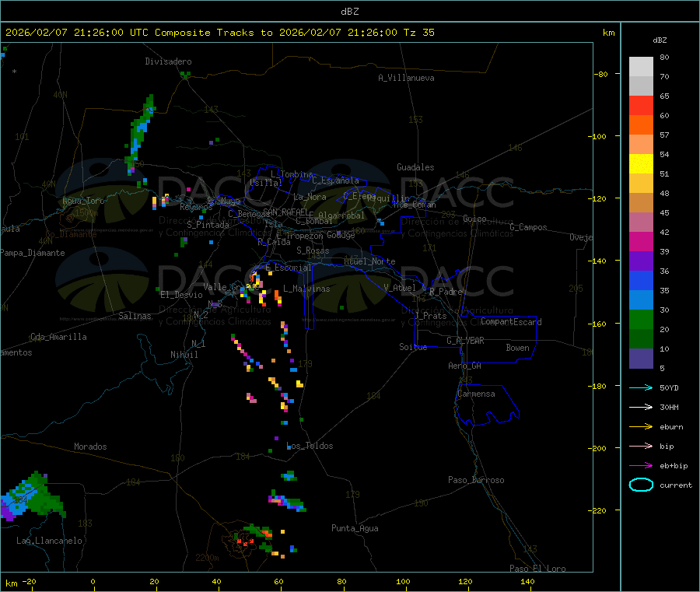
Task: Click the UTC Composite Tracks timestamp header
Action: coord(219,33)
